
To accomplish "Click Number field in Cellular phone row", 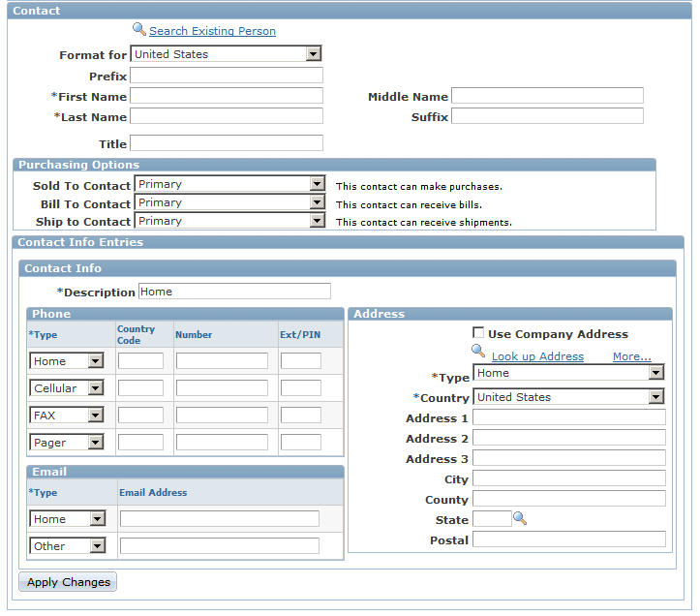I will tap(222, 388).
